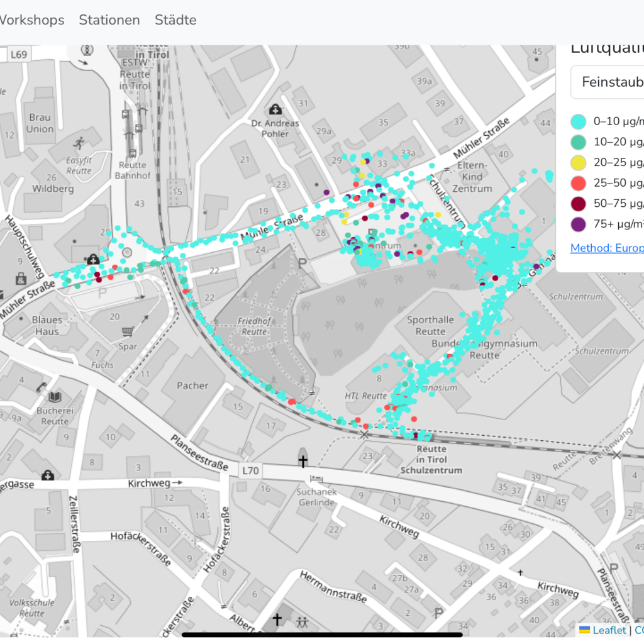Click the Easyfit Reutte fitness runner icon
Screen dimensions: 644x644
coord(79,143)
